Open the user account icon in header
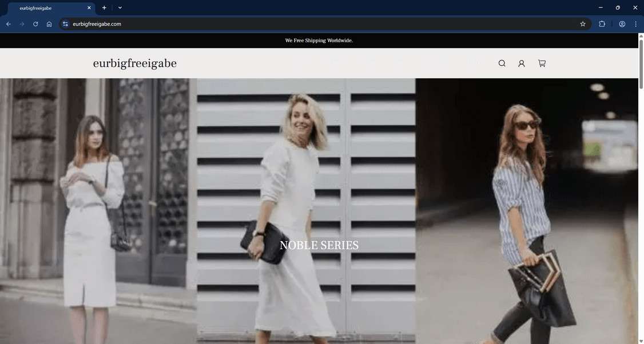The height and width of the screenshot is (344, 644). [521, 63]
